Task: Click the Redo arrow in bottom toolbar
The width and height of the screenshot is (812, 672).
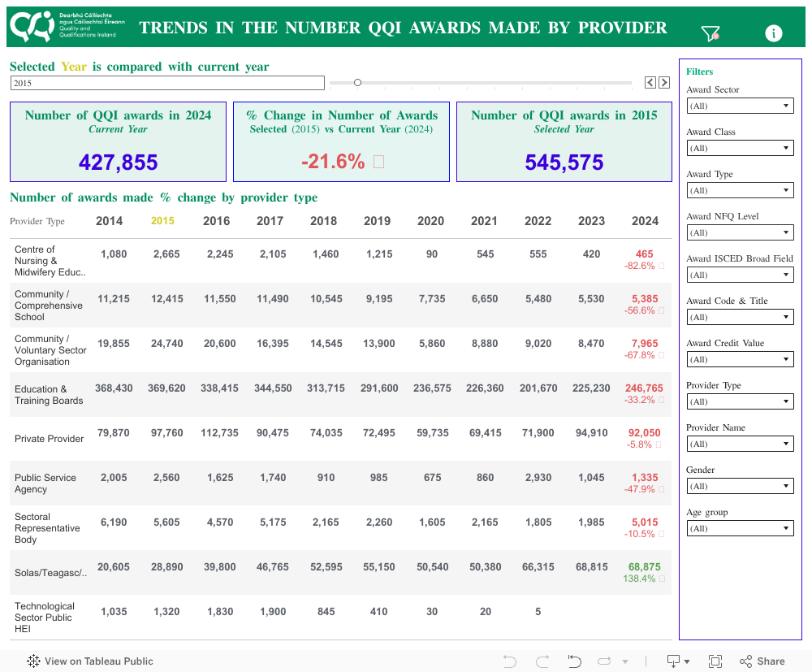Action: point(542,661)
